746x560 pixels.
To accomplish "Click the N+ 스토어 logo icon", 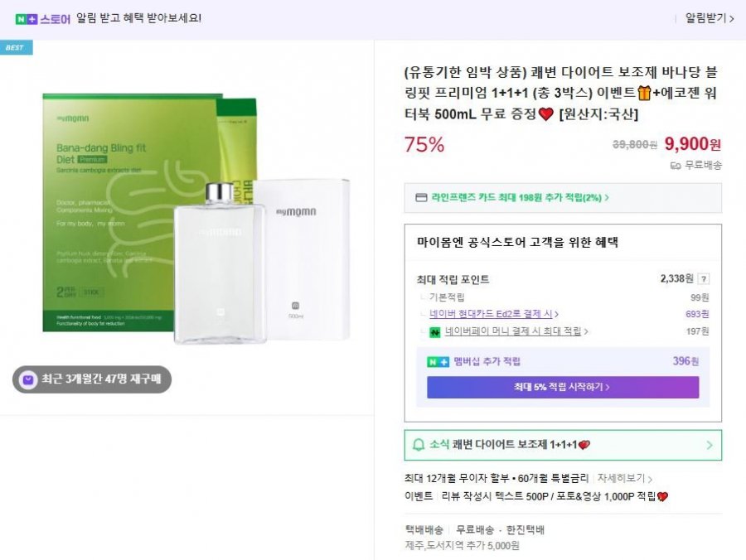I will (27, 17).
